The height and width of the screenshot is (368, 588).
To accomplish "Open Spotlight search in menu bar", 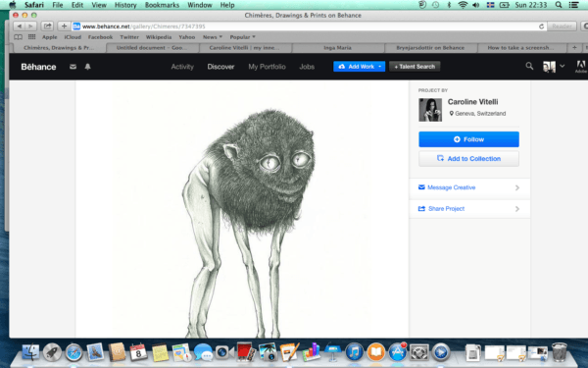I will (559, 5).
